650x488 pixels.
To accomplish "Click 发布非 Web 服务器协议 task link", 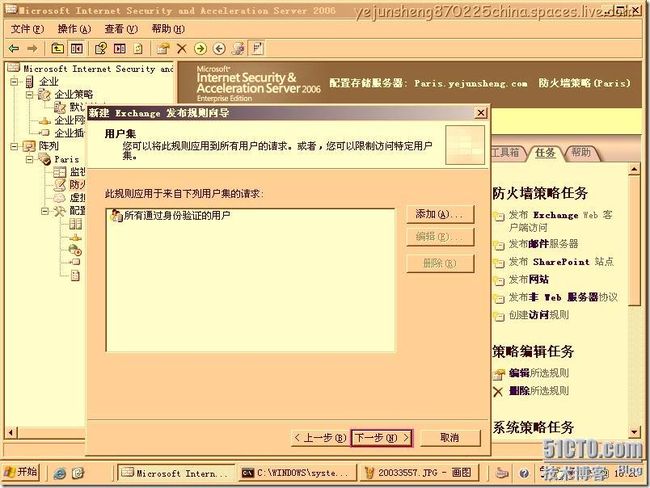I will click(563, 297).
